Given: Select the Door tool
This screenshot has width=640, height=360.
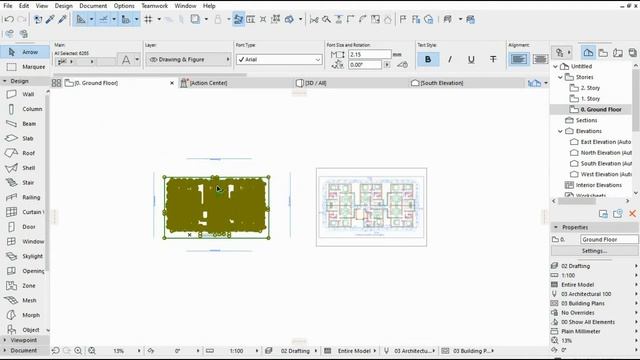Looking at the screenshot, I should pos(24,227).
